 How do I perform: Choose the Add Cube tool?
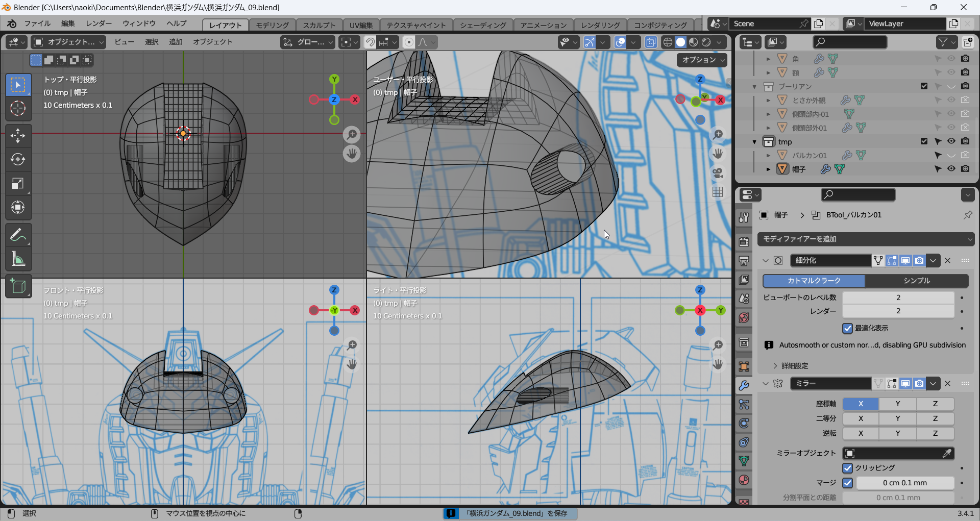point(18,287)
